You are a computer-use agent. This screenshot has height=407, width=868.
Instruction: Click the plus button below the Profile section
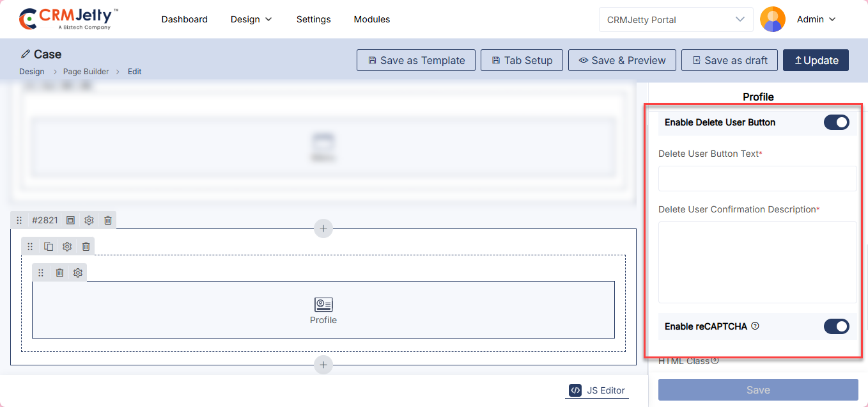point(323,365)
